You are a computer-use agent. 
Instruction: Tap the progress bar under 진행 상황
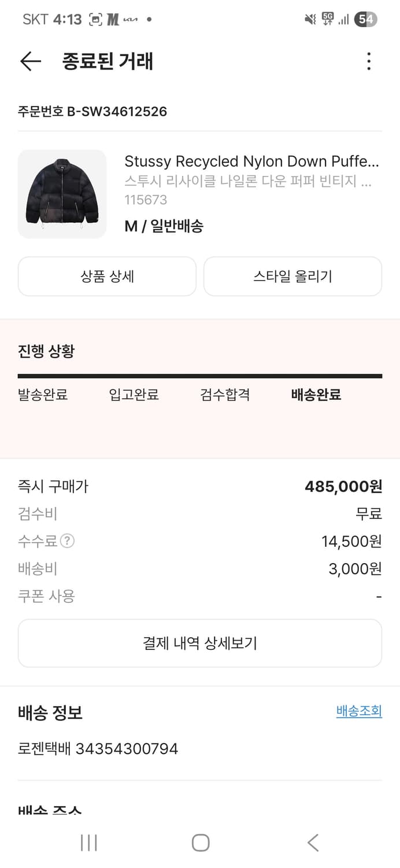[x=200, y=375]
